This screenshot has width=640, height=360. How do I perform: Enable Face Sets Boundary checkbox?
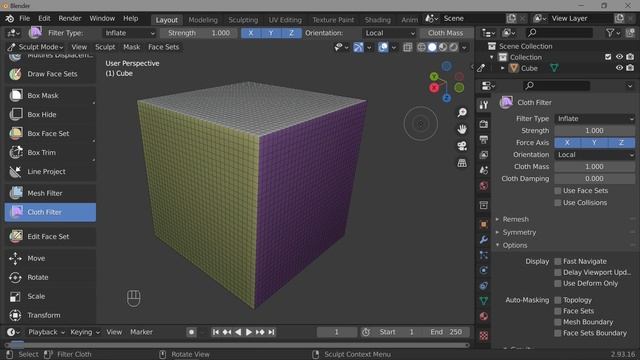(x=558, y=333)
